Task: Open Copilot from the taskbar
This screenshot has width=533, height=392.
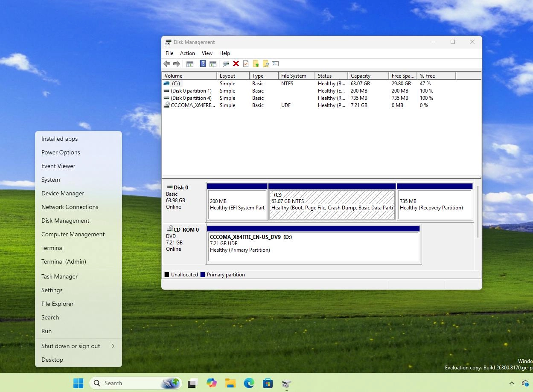Action: point(211,383)
